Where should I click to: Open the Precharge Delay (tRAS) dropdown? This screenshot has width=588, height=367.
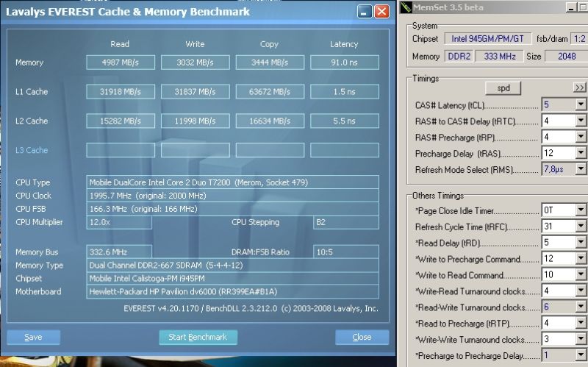click(581, 153)
